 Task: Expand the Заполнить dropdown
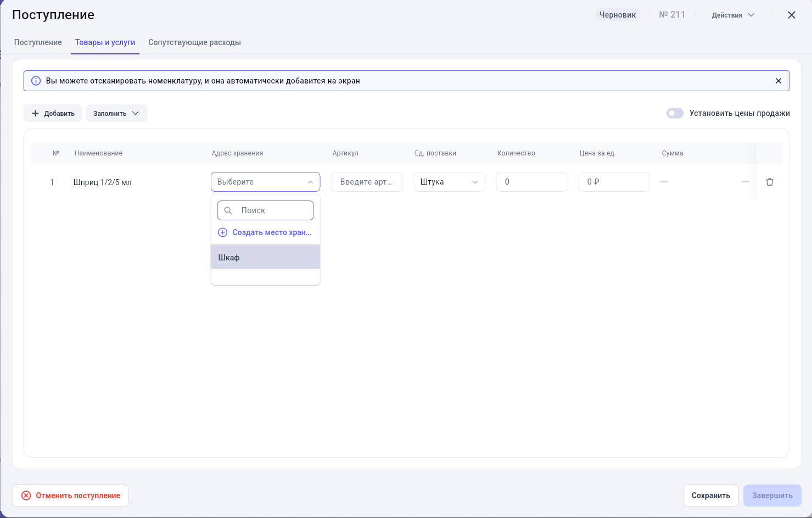[x=116, y=113]
